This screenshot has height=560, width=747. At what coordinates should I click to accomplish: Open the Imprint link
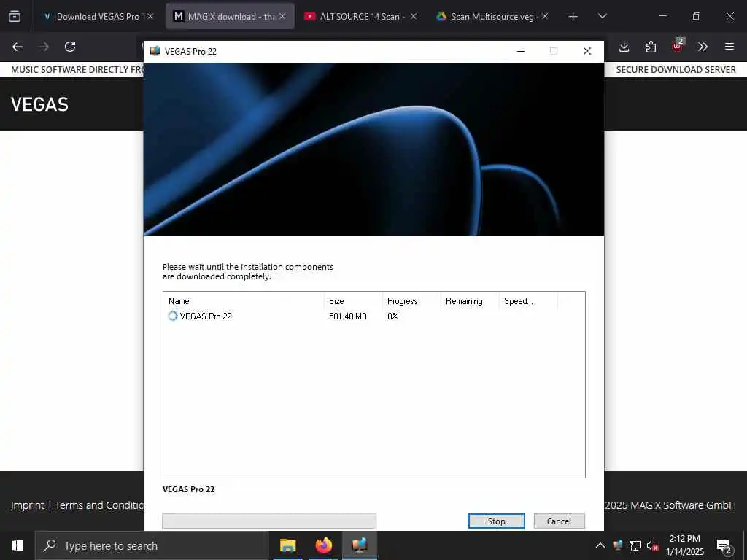tap(28, 505)
